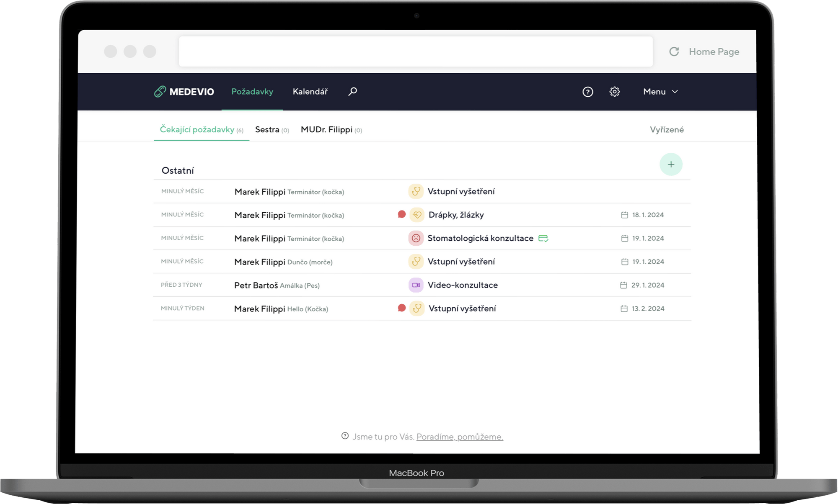Click the Poradíme, pomůžeme link
The width and height of the screenshot is (838, 504).
click(x=459, y=437)
